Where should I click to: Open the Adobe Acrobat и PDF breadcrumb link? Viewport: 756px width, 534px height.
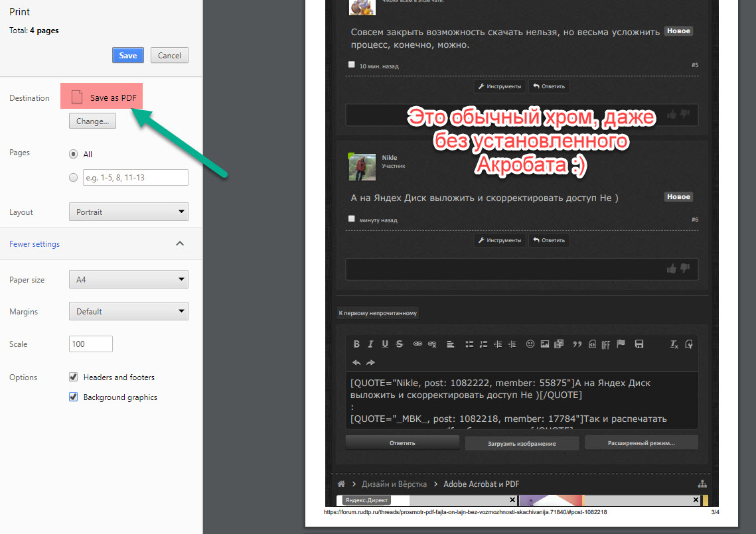click(481, 484)
